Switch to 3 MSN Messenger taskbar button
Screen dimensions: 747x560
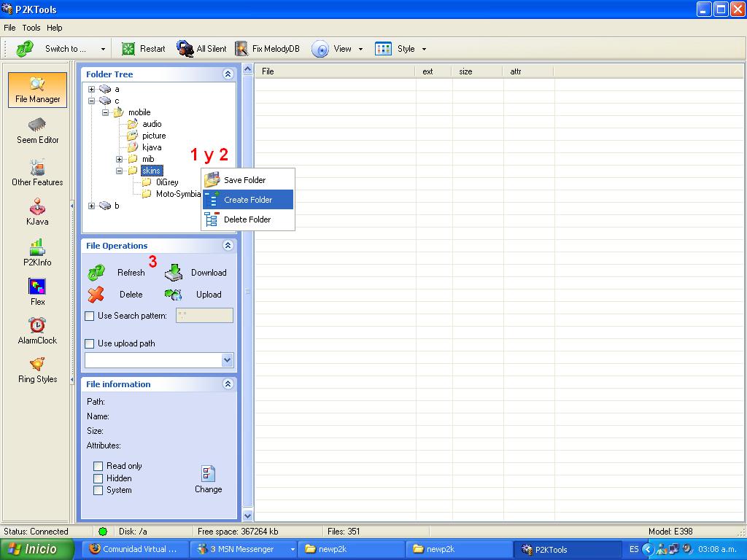click(x=244, y=549)
